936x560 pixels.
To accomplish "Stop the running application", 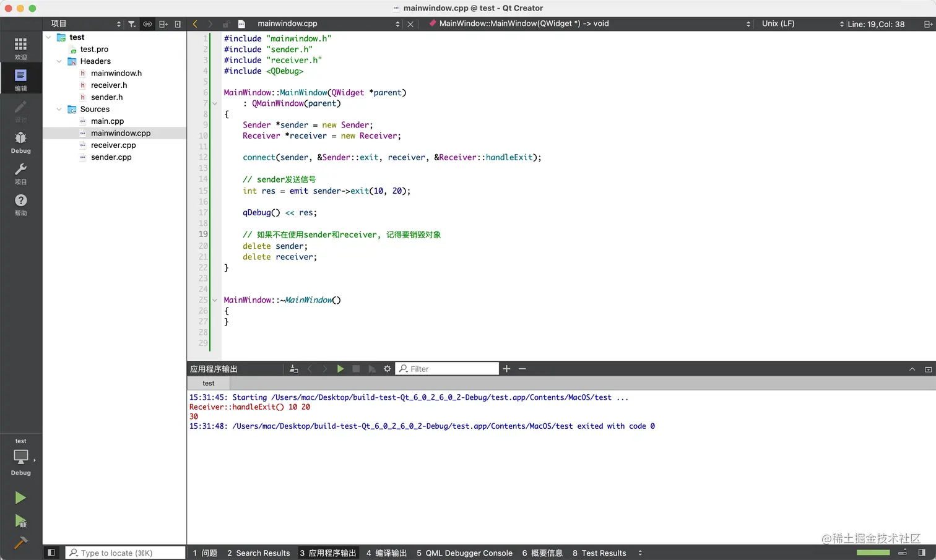I will pos(356,369).
